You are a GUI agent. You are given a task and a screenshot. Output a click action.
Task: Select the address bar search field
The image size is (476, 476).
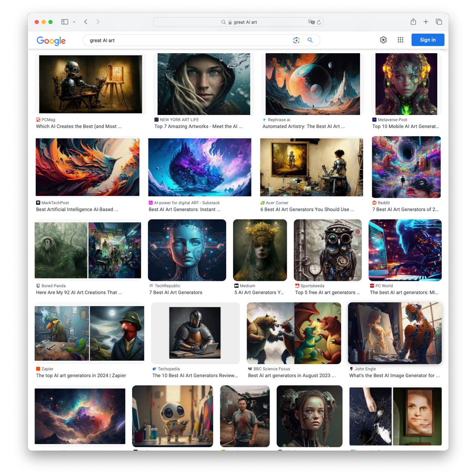[260, 22]
